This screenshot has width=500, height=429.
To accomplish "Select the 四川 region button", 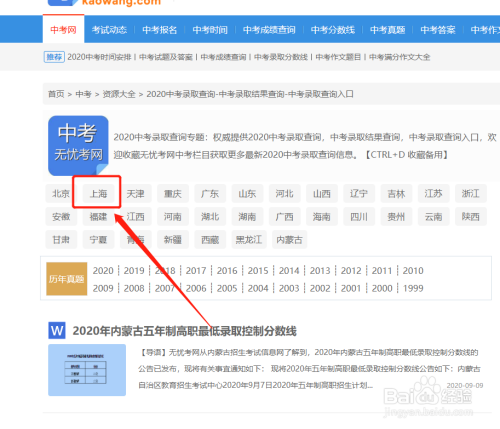I will coord(359,217).
